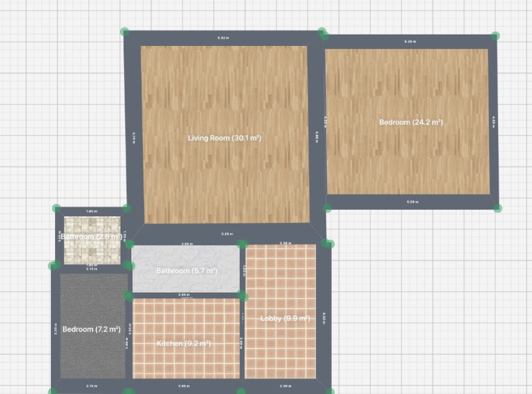Image resolution: width=532 pixels, height=394 pixels.
Task: Grab the Living Room top-left corner node
Action: [x=125, y=32]
